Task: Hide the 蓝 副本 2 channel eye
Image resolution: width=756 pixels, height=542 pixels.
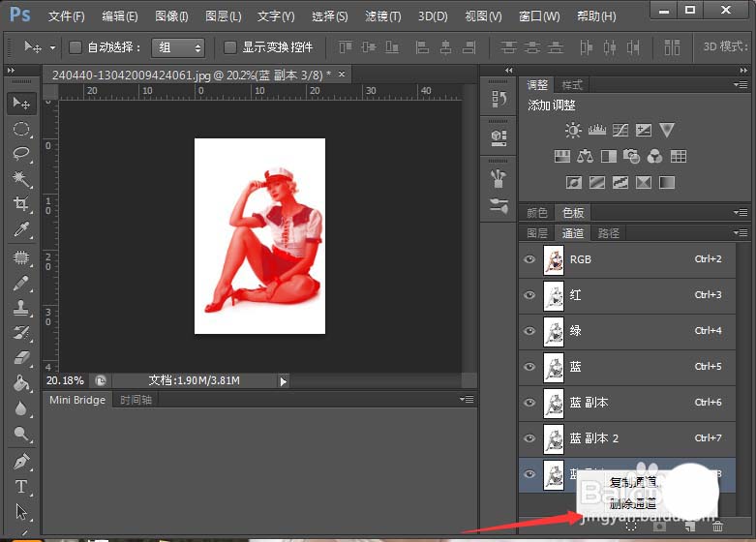Action: [x=529, y=437]
